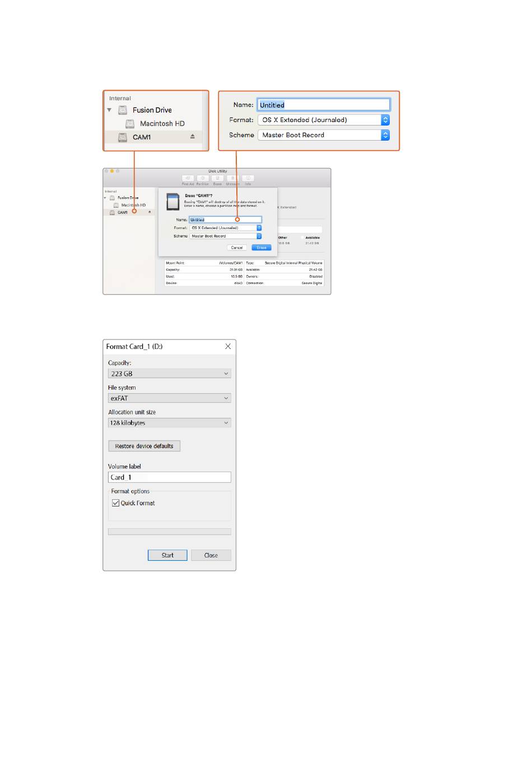Open Format dropdown in the enlarged callout
The image size is (532, 777).
coord(385,120)
